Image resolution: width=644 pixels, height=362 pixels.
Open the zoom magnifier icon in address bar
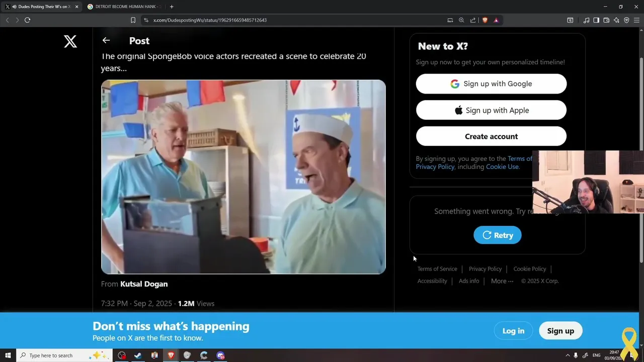(461, 20)
